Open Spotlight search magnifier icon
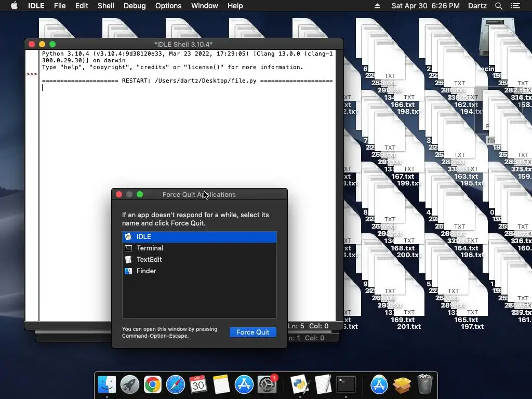The height and width of the screenshot is (399, 532). point(498,6)
